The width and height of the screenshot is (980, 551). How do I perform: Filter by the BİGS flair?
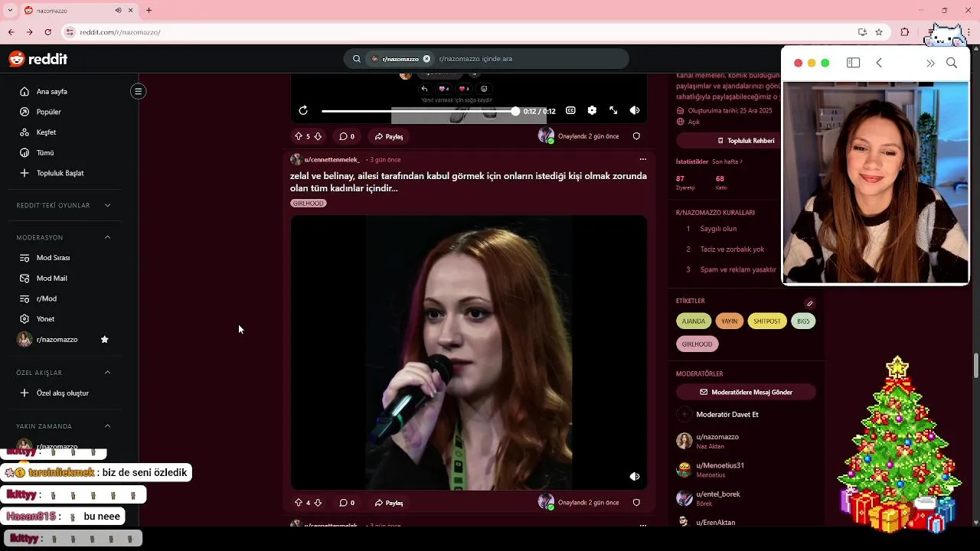(x=803, y=321)
